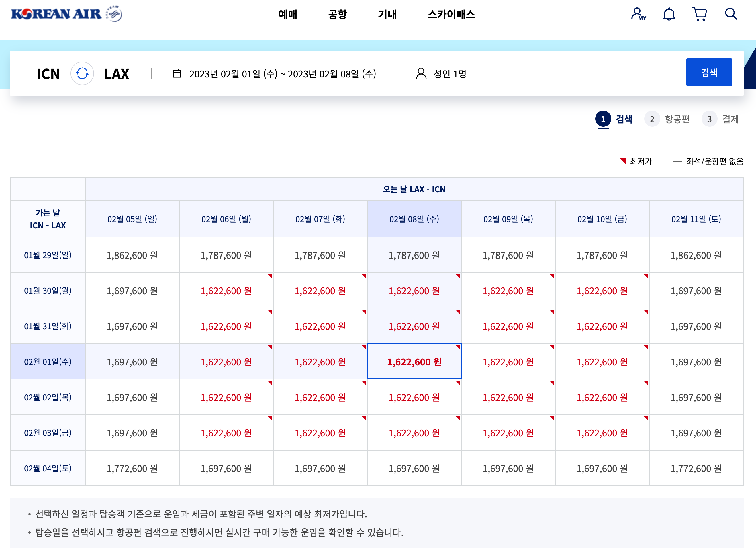Open the MY account icon
This screenshot has height=556, width=756.
638,14
